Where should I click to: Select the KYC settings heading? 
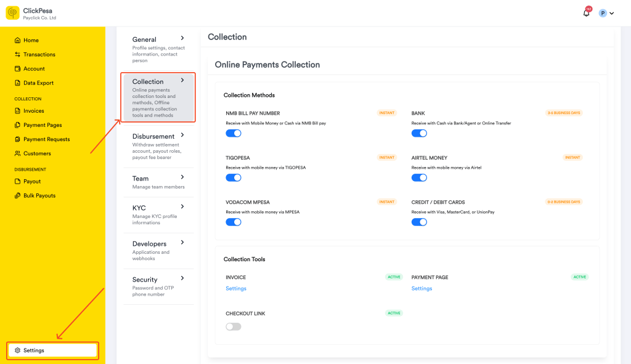[139, 208]
